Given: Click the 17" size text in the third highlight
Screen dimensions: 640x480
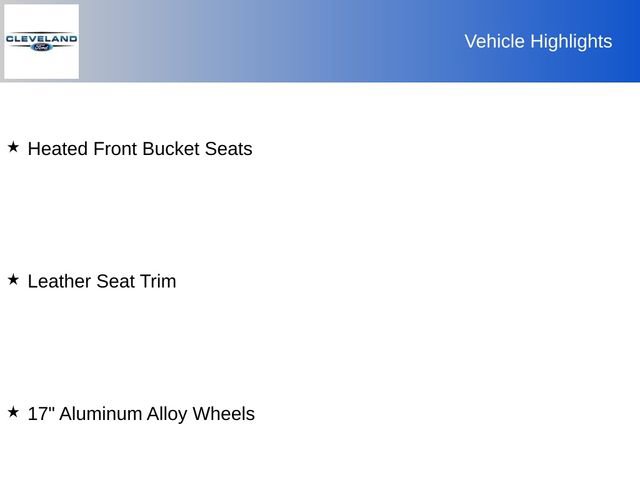Looking at the screenshot, I should coord(40,414).
